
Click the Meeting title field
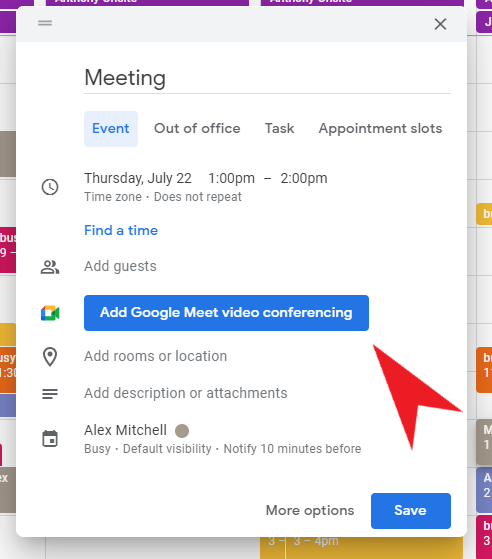coord(267,78)
